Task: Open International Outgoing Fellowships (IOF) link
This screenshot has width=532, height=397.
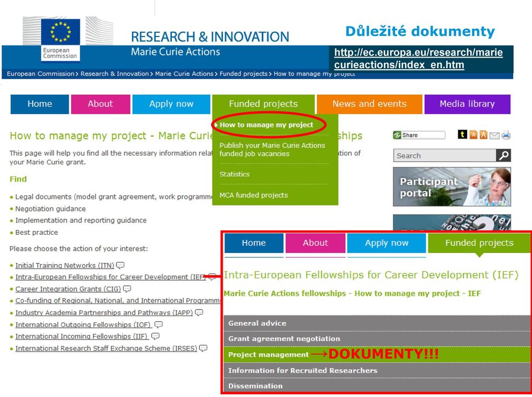Action: pyautogui.click(x=84, y=325)
